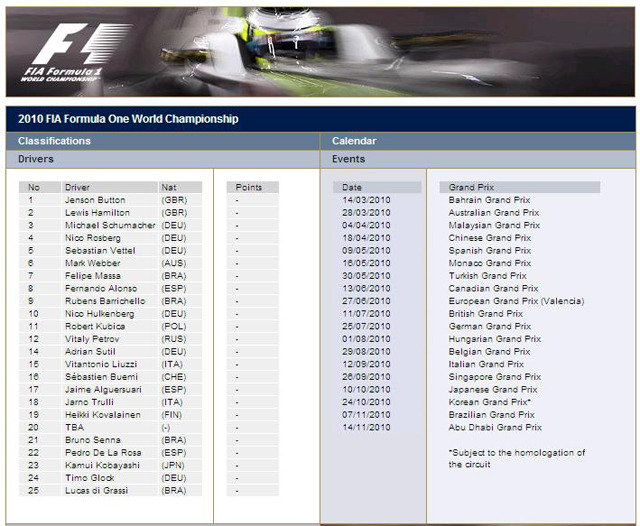Image resolution: width=640 pixels, height=526 pixels.
Task: Open the Brazilian Grand Prix event
Action: pyautogui.click(x=491, y=415)
